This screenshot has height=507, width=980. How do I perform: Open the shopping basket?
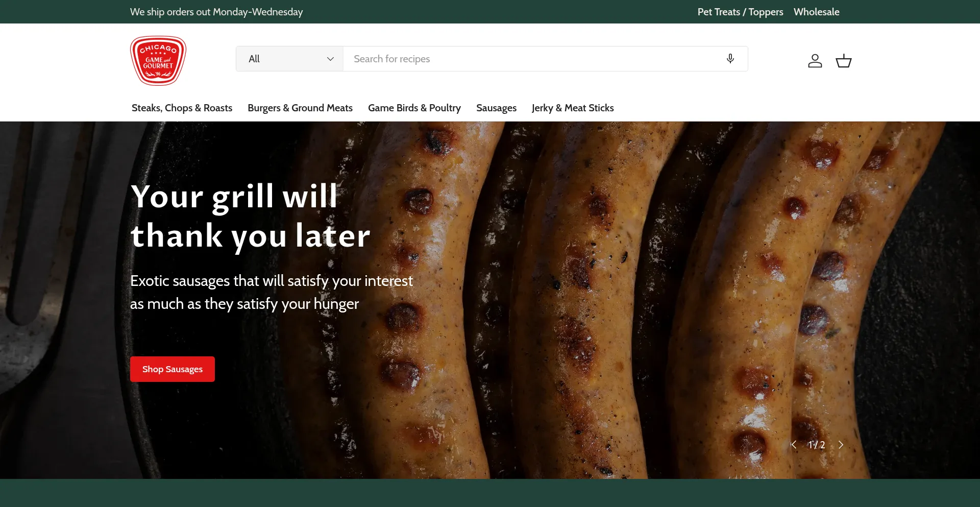coord(844,61)
